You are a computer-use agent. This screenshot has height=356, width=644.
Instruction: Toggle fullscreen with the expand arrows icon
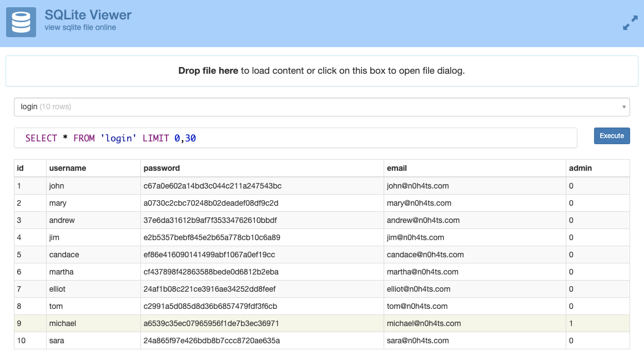(x=630, y=23)
